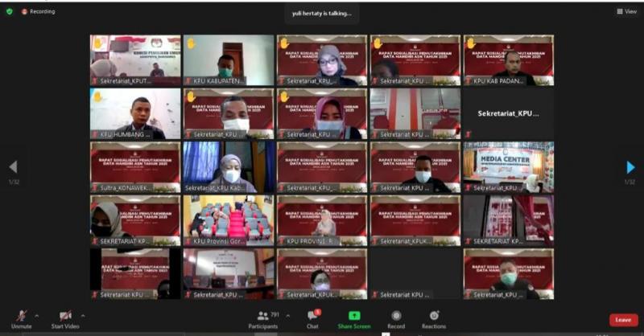The width and height of the screenshot is (644, 336).
Task: Select the KPU HUMBANG participant tile
Action: coord(135,113)
